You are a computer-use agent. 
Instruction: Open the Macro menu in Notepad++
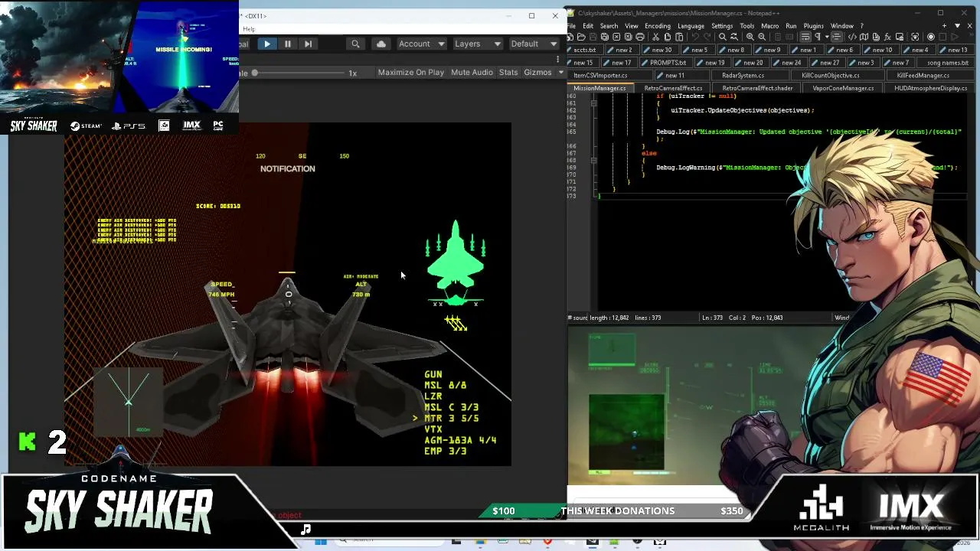coord(769,26)
